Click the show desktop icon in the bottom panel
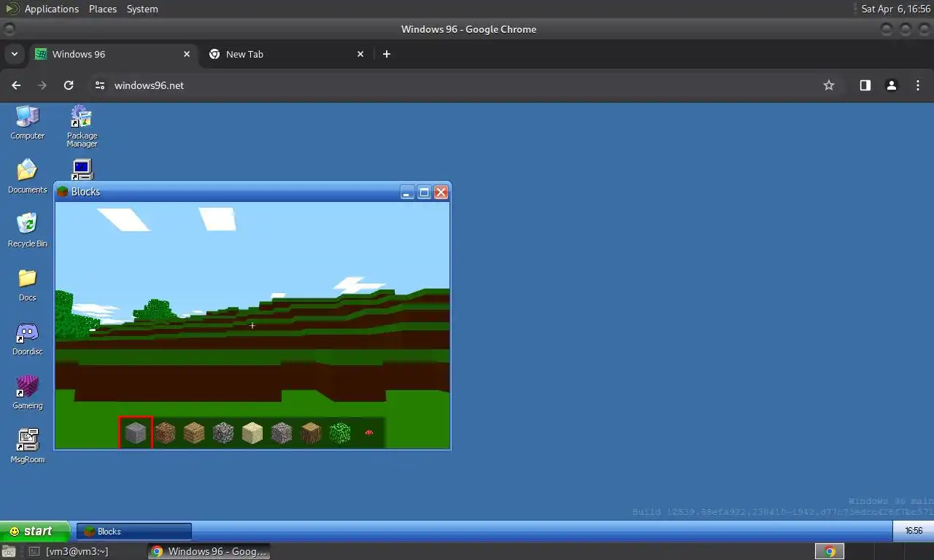 (9, 551)
